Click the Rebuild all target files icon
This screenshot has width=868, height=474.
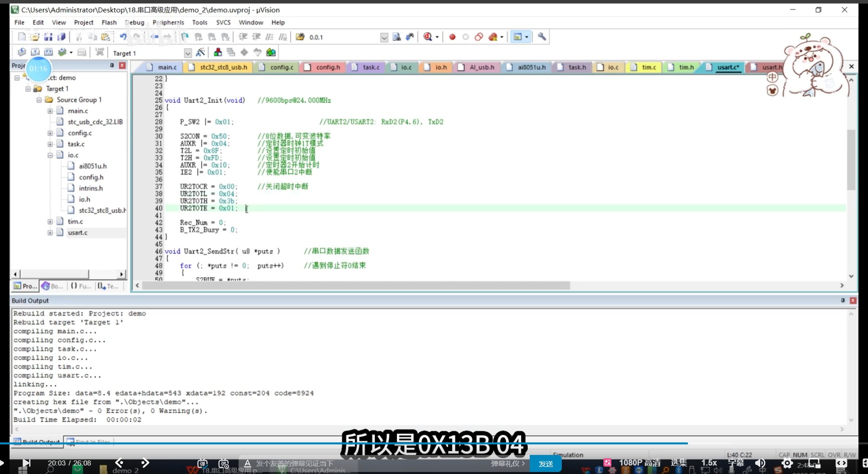click(48, 52)
